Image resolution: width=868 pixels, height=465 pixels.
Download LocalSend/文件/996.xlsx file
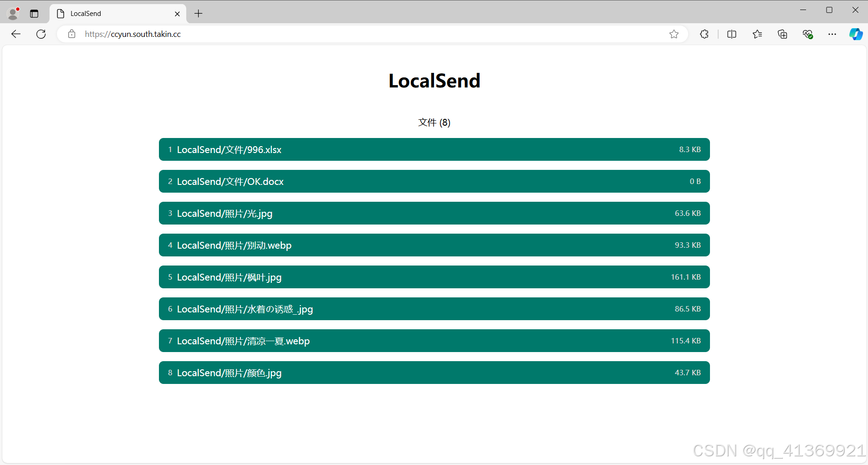pos(434,149)
